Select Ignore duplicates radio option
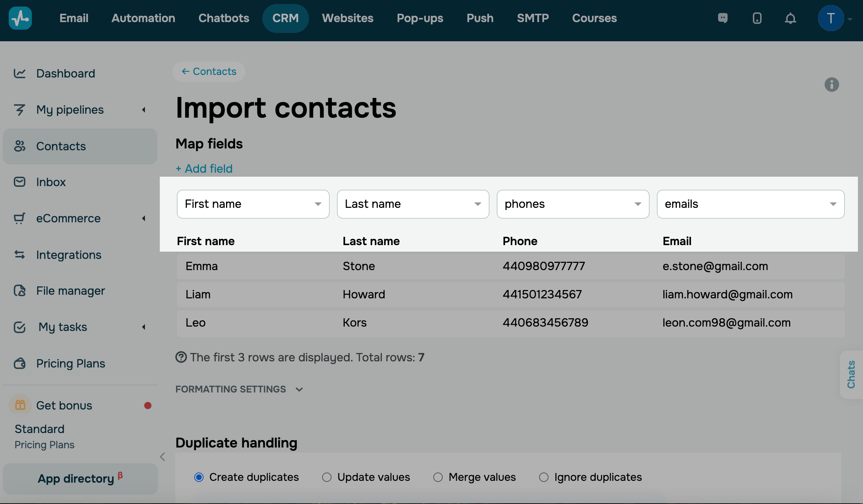863x504 pixels. [544, 477]
